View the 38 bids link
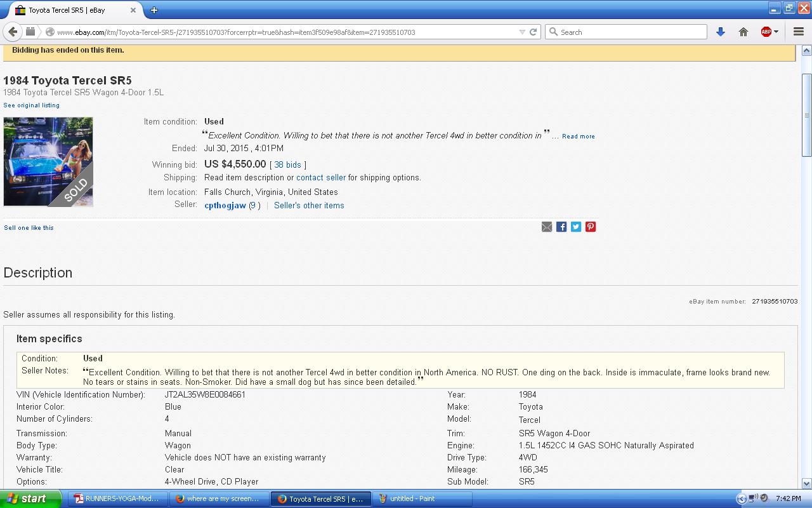Viewport: 812px width, 508px height. click(287, 164)
